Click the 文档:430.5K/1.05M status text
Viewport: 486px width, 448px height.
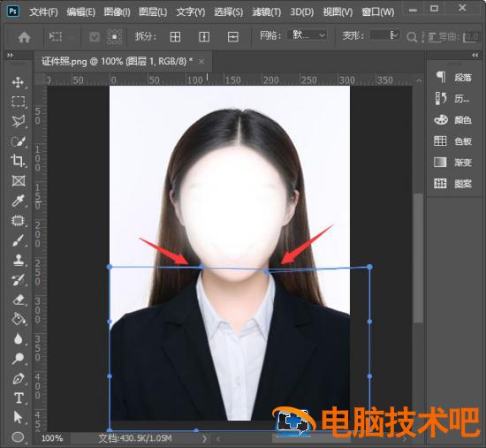tap(135, 438)
